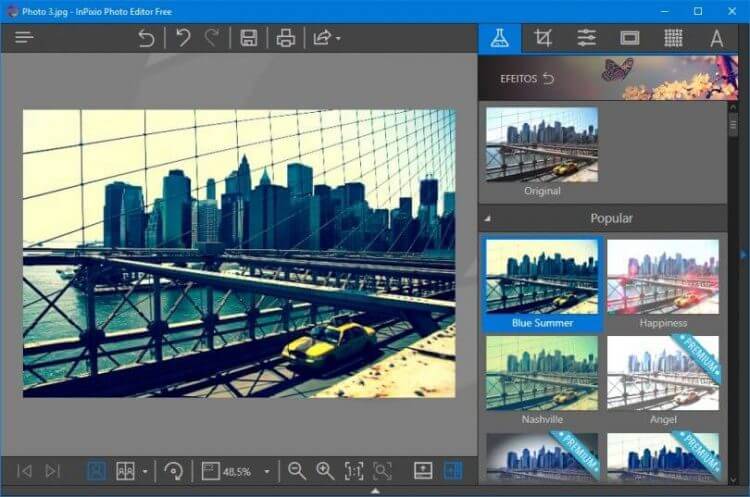This screenshot has width=750, height=497.
Task: Toggle before/after comparison view
Action: point(125,471)
